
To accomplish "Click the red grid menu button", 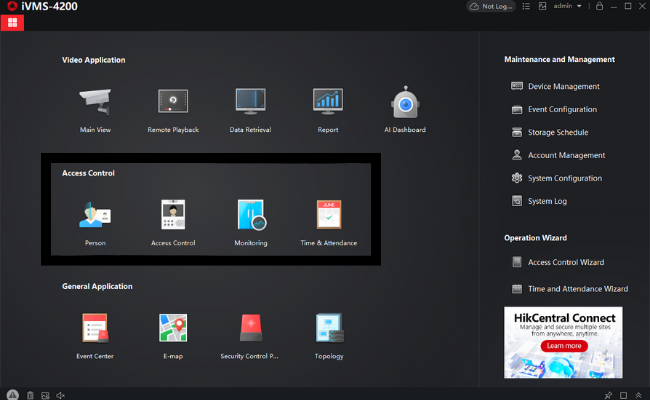I will (12, 22).
